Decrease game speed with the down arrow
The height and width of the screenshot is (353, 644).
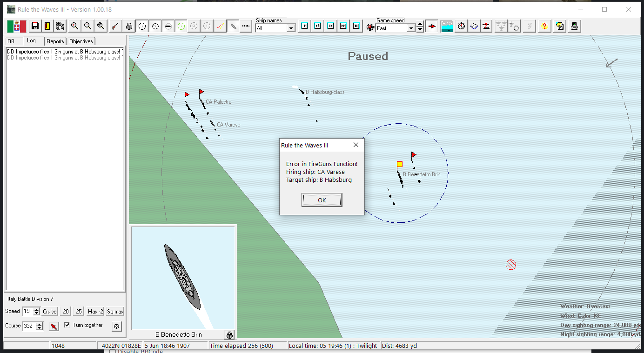(x=420, y=30)
